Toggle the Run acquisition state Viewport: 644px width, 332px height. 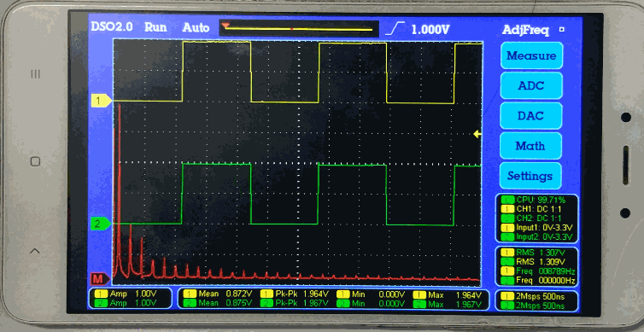(x=155, y=27)
